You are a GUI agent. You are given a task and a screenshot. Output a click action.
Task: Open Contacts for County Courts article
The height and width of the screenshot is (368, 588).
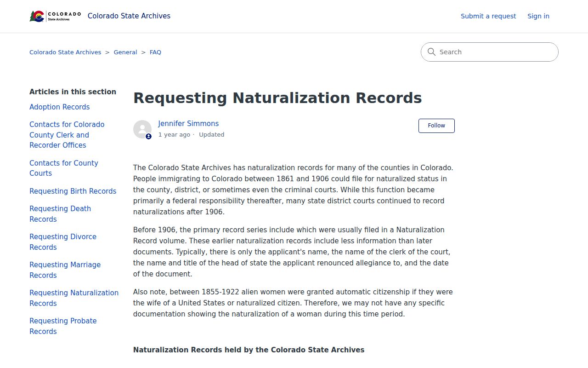click(x=64, y=168)
